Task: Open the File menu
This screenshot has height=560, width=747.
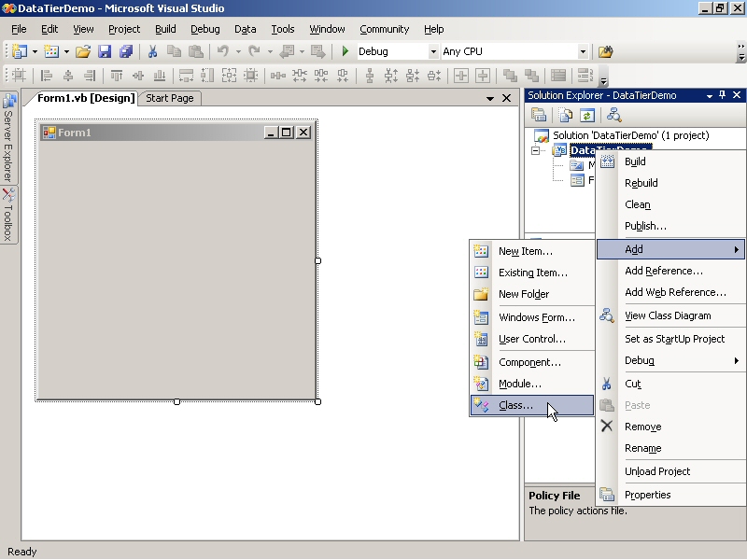Action: pos(19,29)
